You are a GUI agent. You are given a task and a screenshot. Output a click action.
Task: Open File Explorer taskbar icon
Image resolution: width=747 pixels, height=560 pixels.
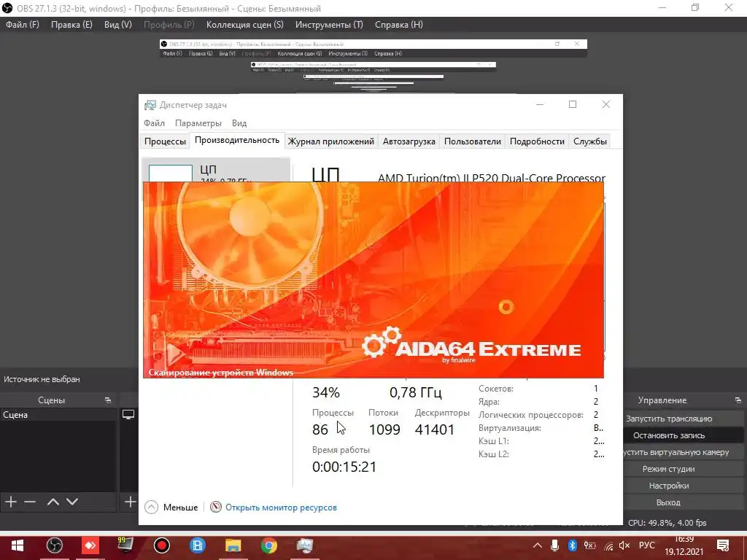(233, 545)
